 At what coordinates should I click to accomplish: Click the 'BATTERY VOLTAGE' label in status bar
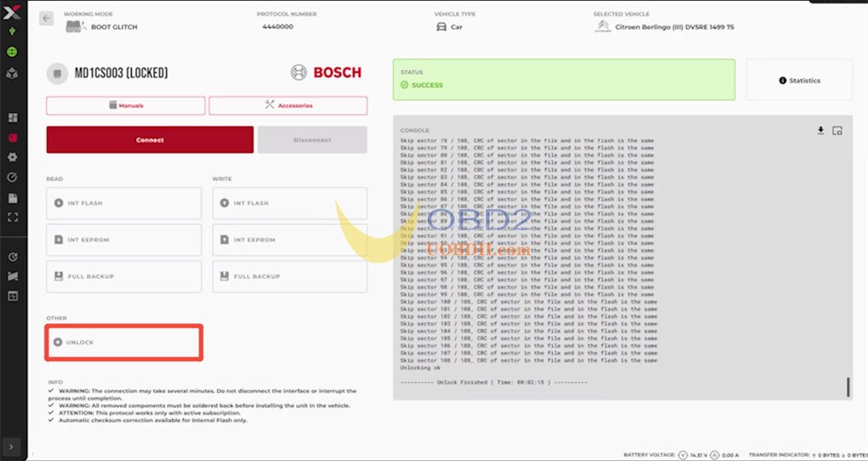pyautogui.click(x=649, y=455)
